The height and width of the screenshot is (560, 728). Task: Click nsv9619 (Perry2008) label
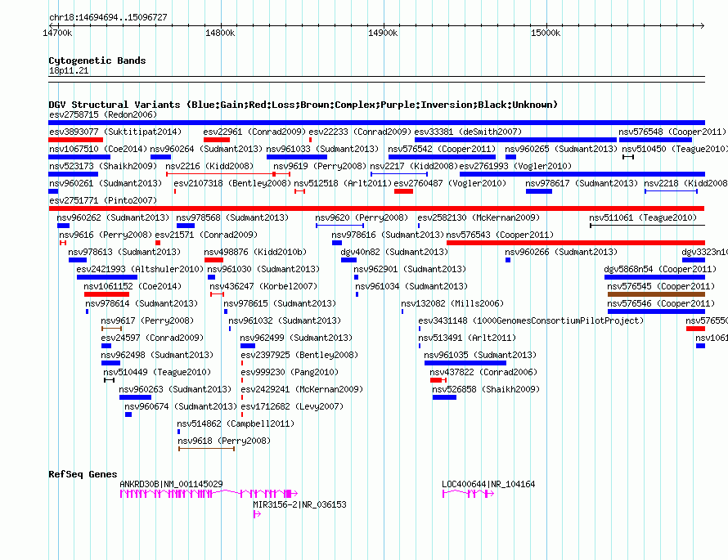point(320,166)
